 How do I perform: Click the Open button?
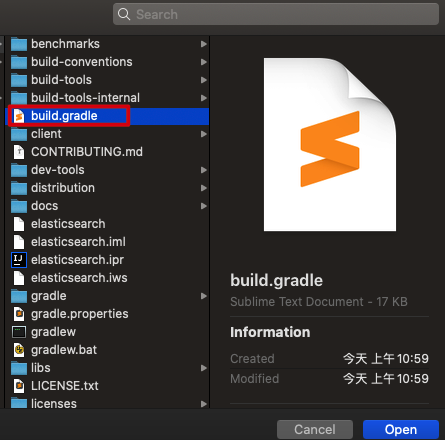click(x=401, y=429)
